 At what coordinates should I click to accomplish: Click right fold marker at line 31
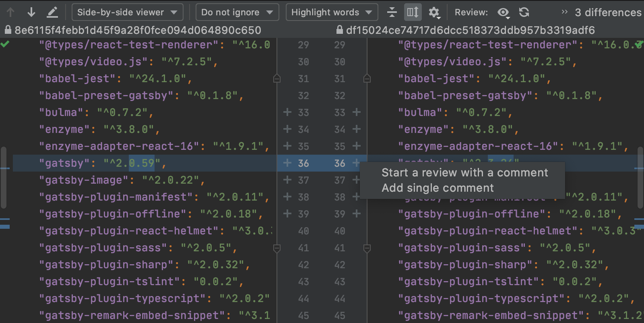click(x=367, y=79)
